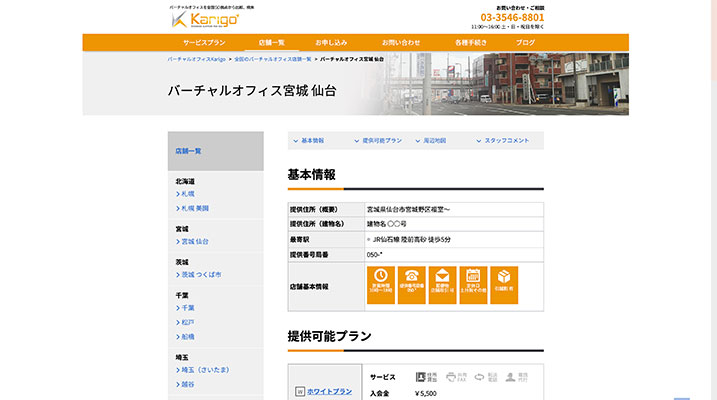The height and width of the screenshot is (400, 717).
Task: Click the 提供可能プラン section heading
Action: click(x=329, y=336)
